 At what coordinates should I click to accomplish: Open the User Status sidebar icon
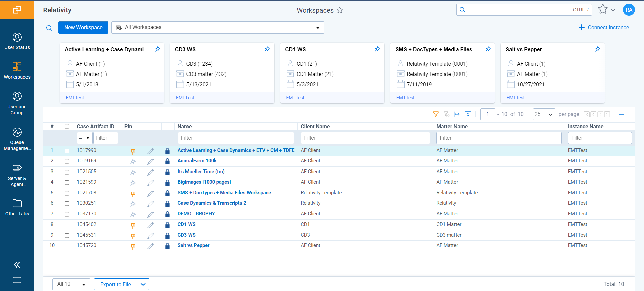click(17, 41)
